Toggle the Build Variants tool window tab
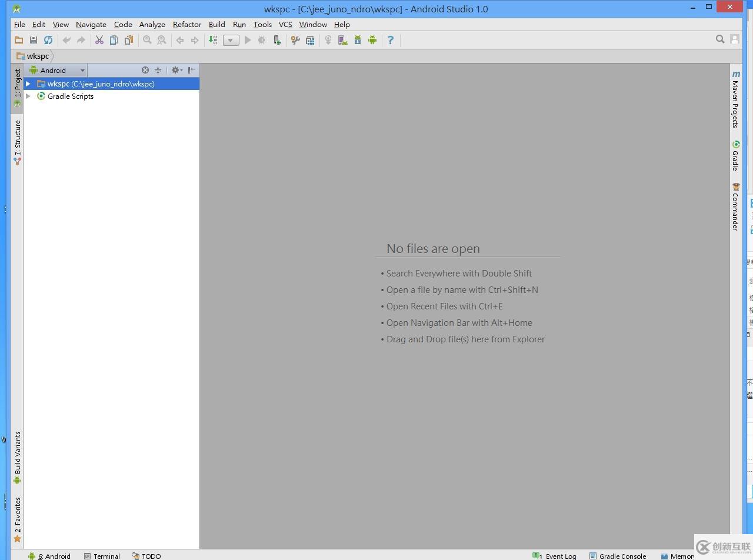The width and height of the screenshot is (753, 560). 17,458
